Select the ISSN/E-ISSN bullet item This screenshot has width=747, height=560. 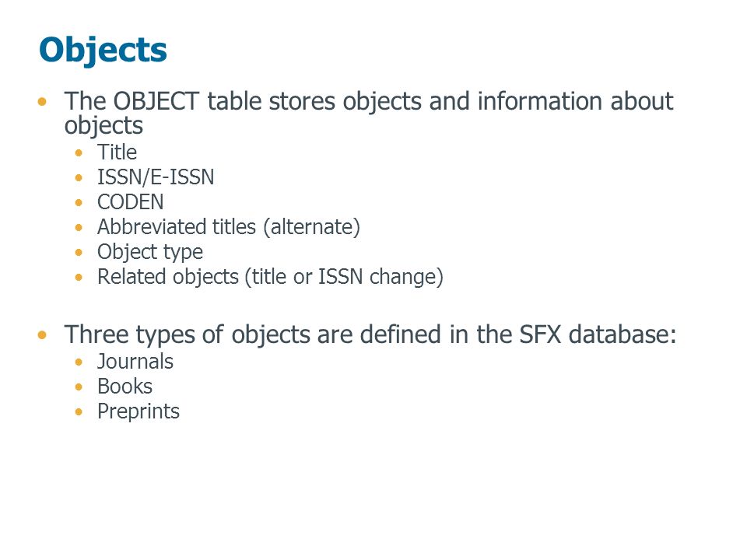point(156,177)
